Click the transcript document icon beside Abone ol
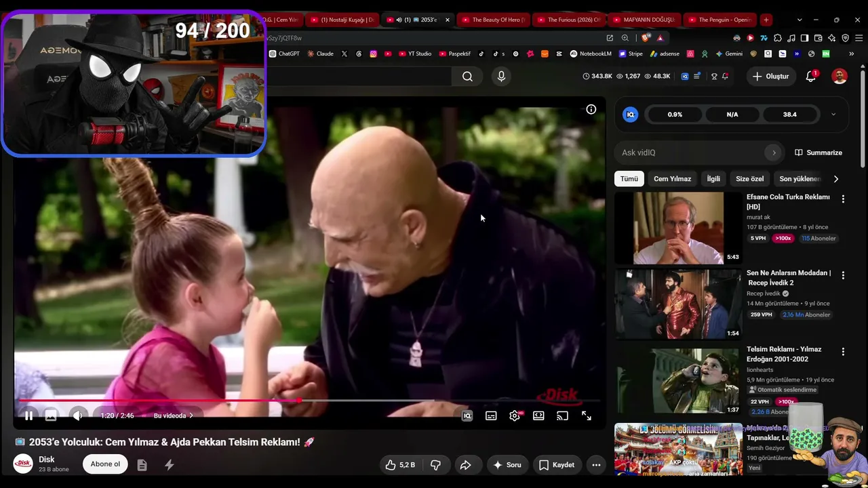This screenshot has height=488, width=868. [142, 465]
